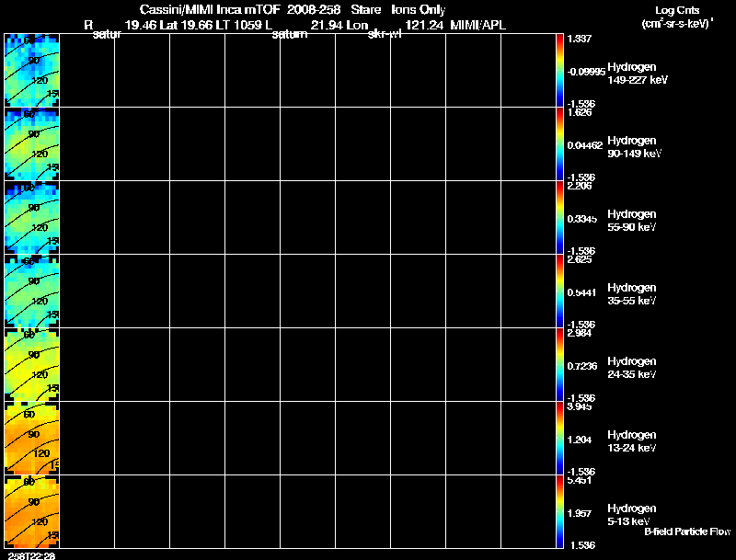Screen dimensions: 736x560
Task: Click the colorbar midpoint value 0.04462
Action: pyautogui.click(x=585, y=145)
